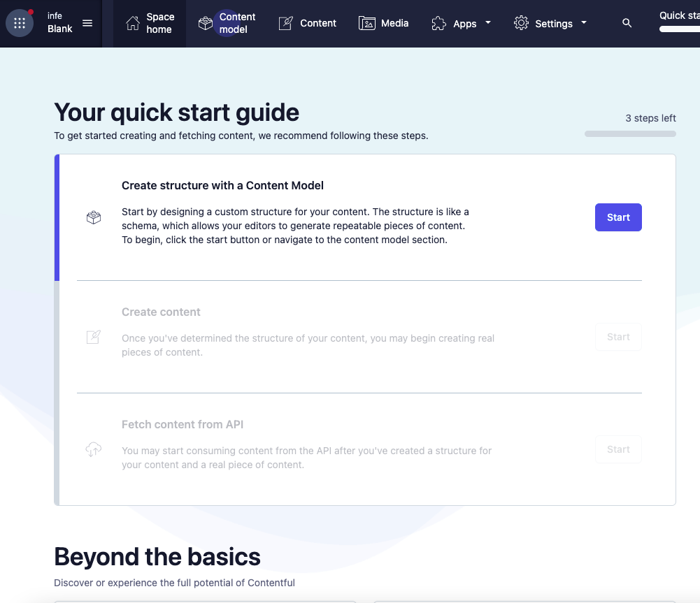700x603 pixels.
Task: Open the Media library image icon
Action: click(x=367, y=22)
